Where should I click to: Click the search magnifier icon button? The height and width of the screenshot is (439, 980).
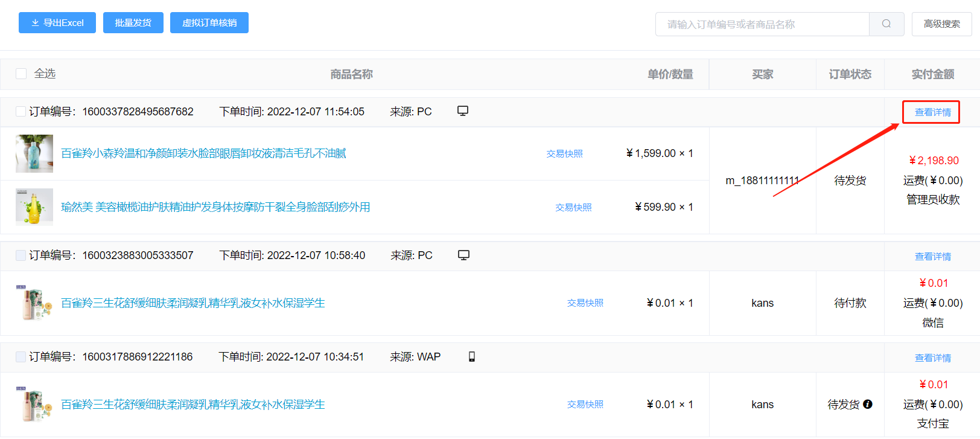(886, 24)
